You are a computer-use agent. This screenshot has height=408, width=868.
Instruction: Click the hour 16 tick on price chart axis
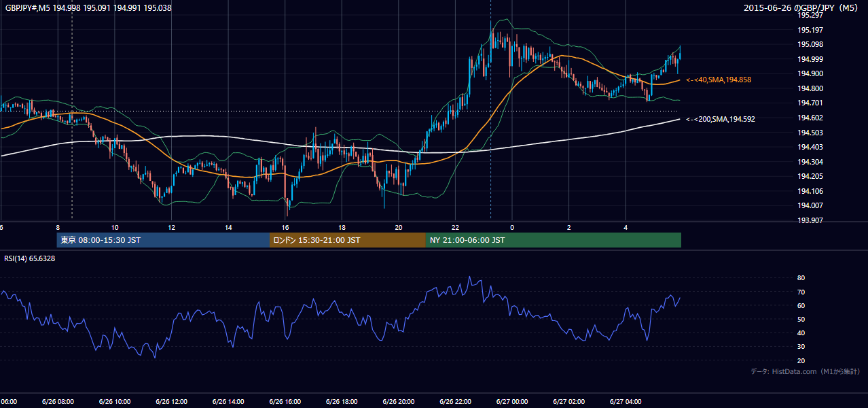point(285,228)
